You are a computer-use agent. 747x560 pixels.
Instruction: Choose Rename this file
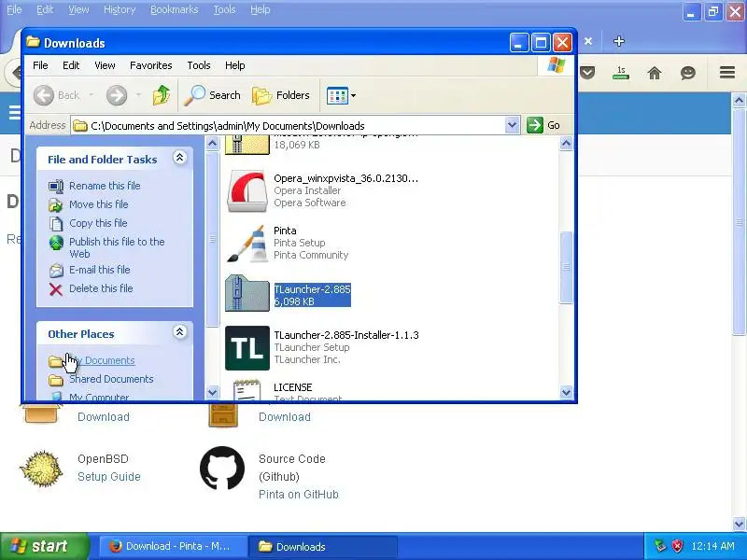[x=105, y=186]
